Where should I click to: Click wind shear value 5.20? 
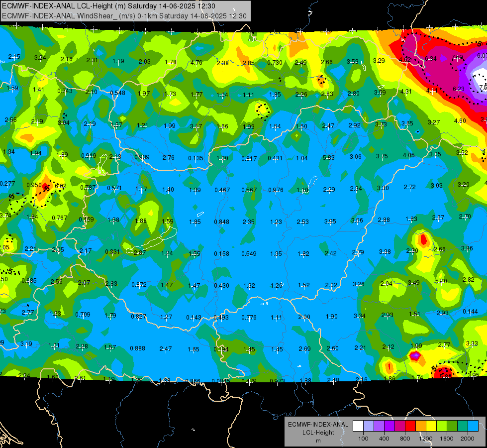(x=441, y=281)
